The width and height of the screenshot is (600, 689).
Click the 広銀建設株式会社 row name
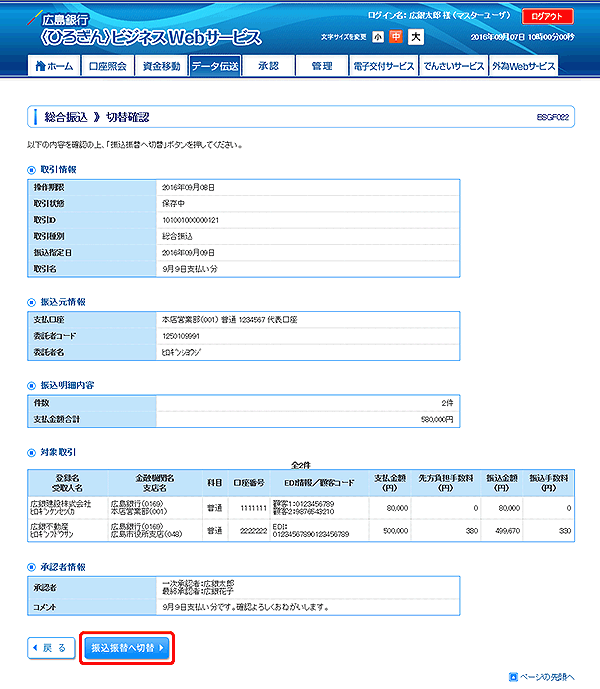[x=61, y=504]
